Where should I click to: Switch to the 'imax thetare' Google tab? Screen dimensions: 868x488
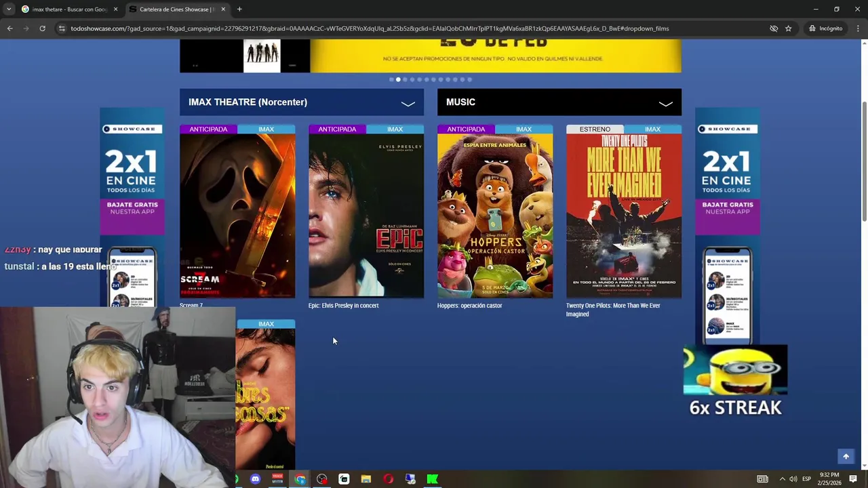click(69, 9)
